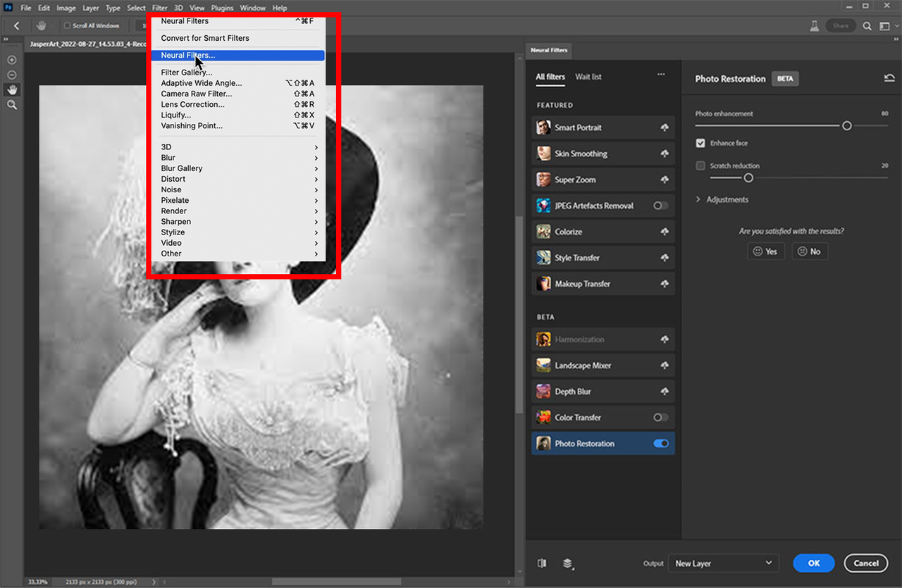
Task: Select the Zoom tool in the toolbar
Action: [11, 104]
